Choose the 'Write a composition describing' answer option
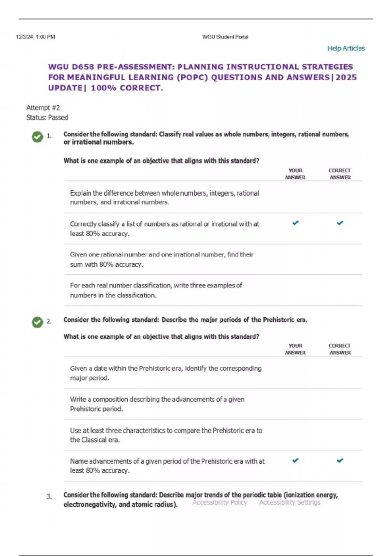 pyautogui.click(x=157, y=404)
